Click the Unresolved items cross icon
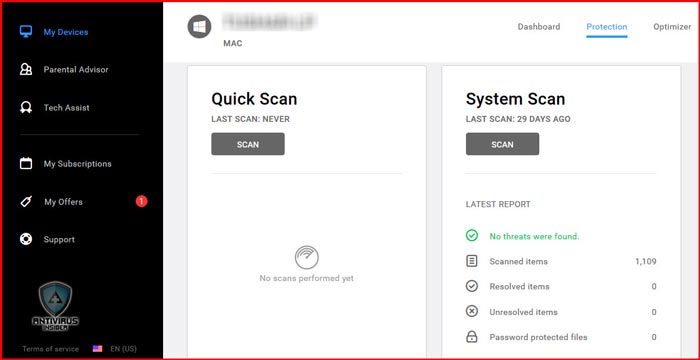The height and width of the screenshot is (360, 700). [x=472, y=312]
